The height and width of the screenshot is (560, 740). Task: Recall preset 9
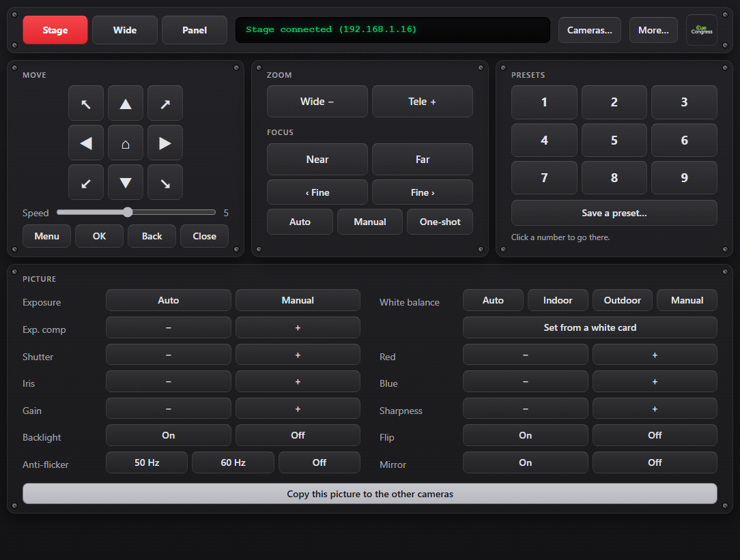point(684,178)
